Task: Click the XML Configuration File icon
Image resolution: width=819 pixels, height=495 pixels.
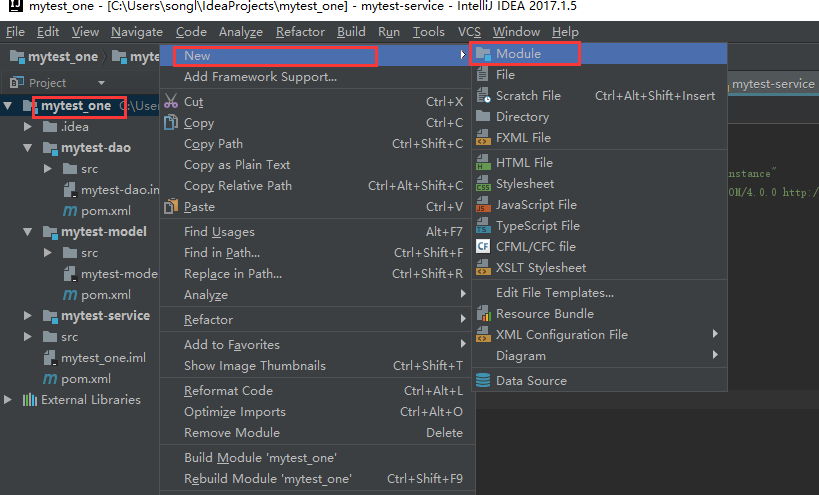Action: (483, 335)
